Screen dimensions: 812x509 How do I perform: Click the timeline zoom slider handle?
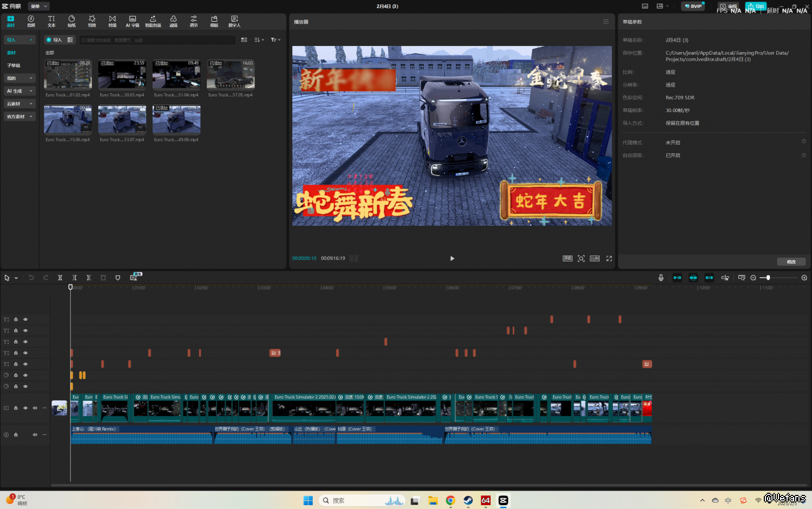point(768,278)
